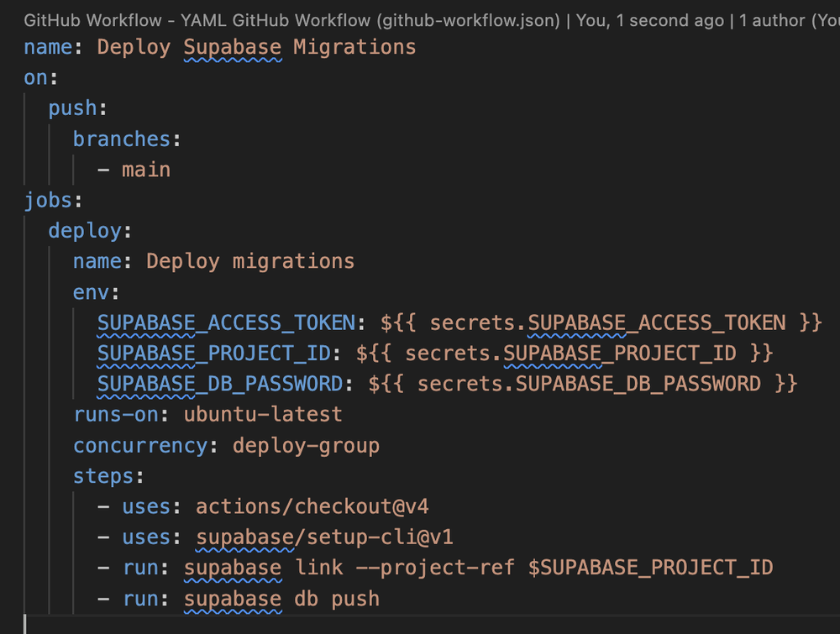This screenshot has width=840, height=634.
Task: Click the supabase/setup-cli@v1 step
Action: 323,537
